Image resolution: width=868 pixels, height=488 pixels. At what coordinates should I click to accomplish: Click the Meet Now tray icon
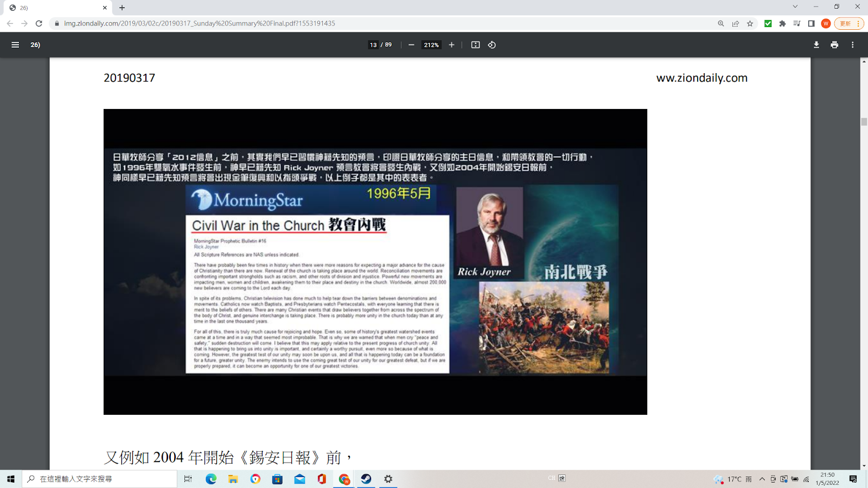point(773,479)
